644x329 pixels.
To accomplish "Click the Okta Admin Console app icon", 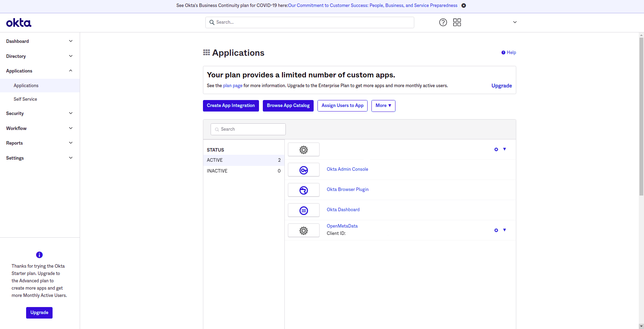I will click(304, 170).
